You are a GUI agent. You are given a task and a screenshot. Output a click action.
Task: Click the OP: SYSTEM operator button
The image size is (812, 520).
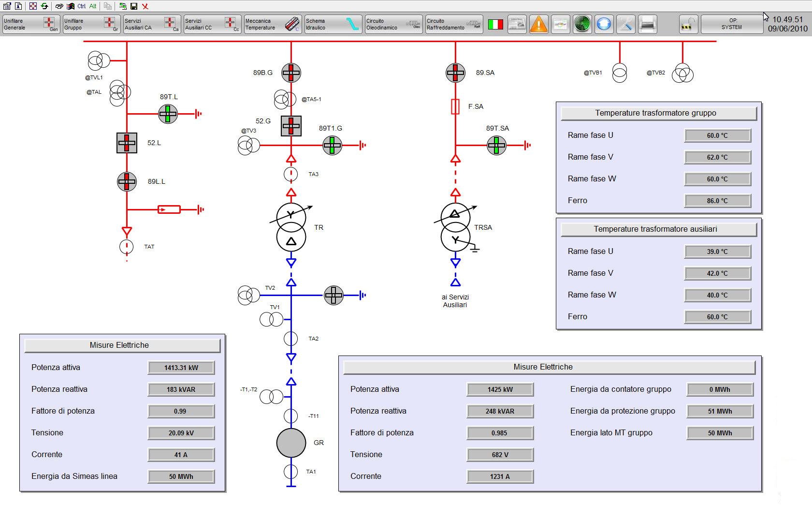[x=732, y=24]
